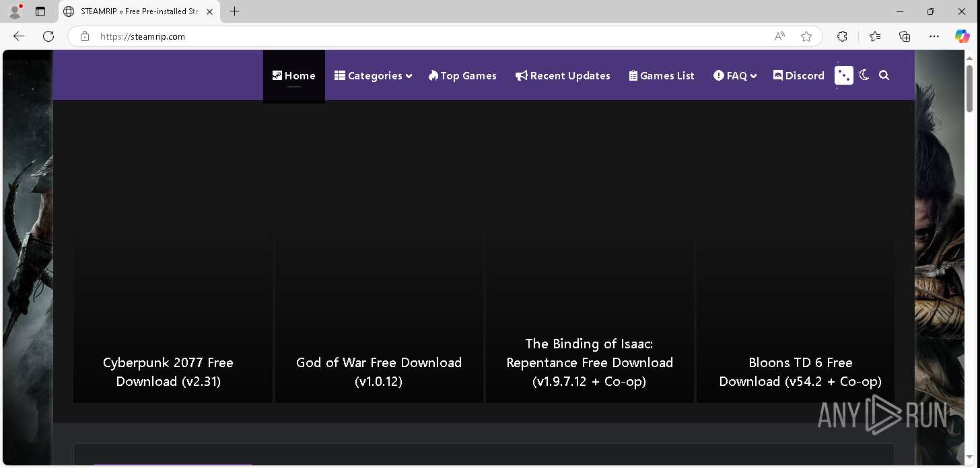Restore down the browser window
The image size is (980, 468).
tap(931, 11)
